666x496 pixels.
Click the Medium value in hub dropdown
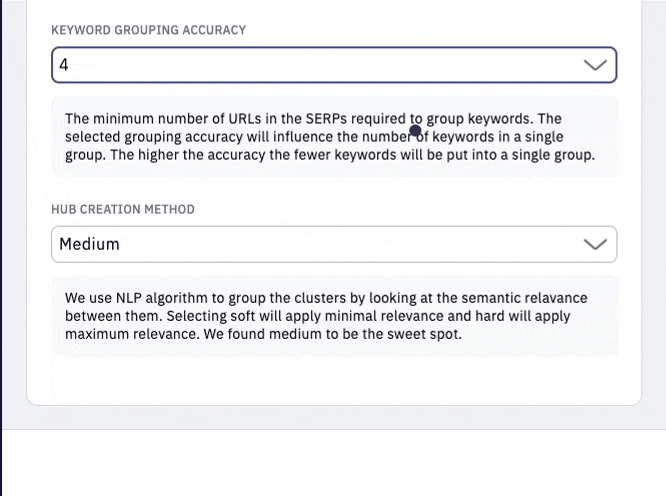[89, 244]
